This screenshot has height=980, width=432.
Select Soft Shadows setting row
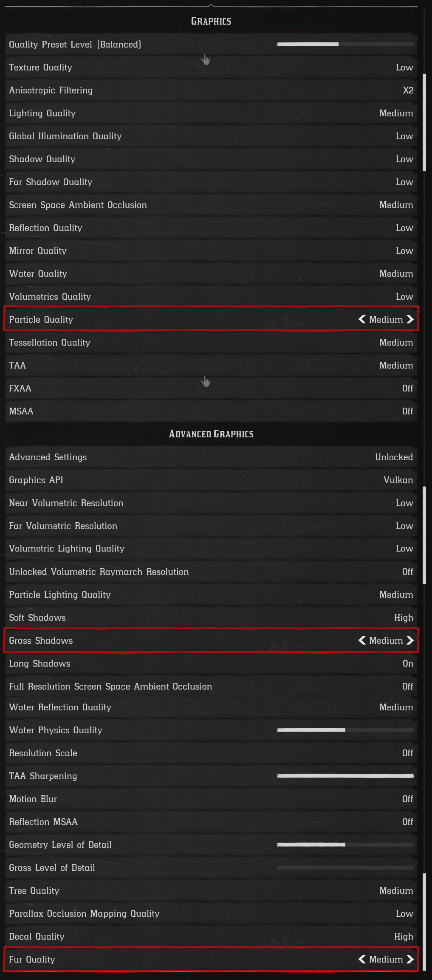[x=211, y=618]
